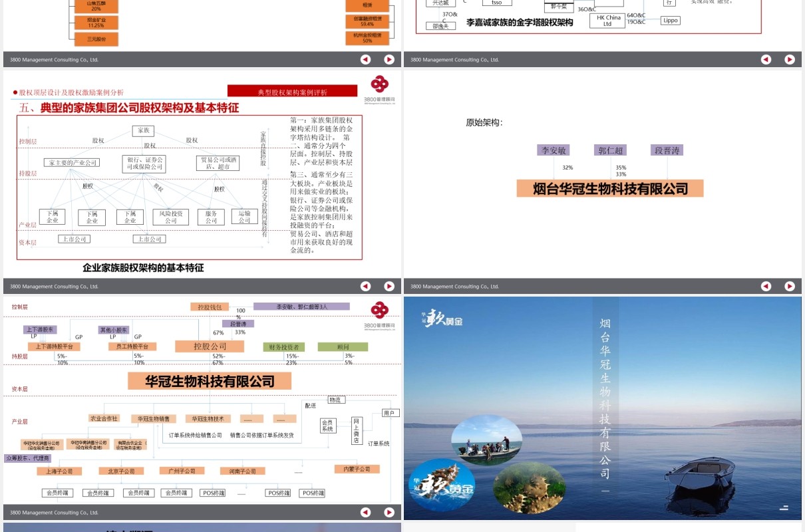The image size is (805, 532).
Task: Click 招金矿业 11.25% box
Action: click(96, 22)
